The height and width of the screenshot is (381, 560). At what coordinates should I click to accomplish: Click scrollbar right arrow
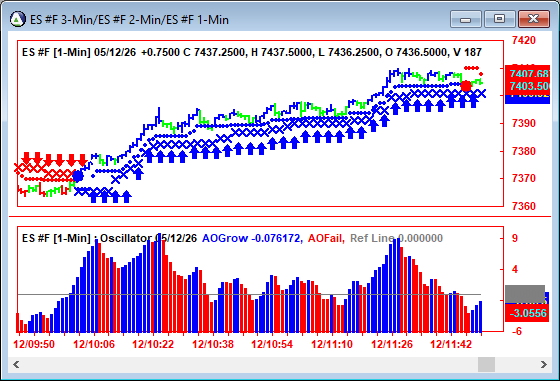click(544, 364)
